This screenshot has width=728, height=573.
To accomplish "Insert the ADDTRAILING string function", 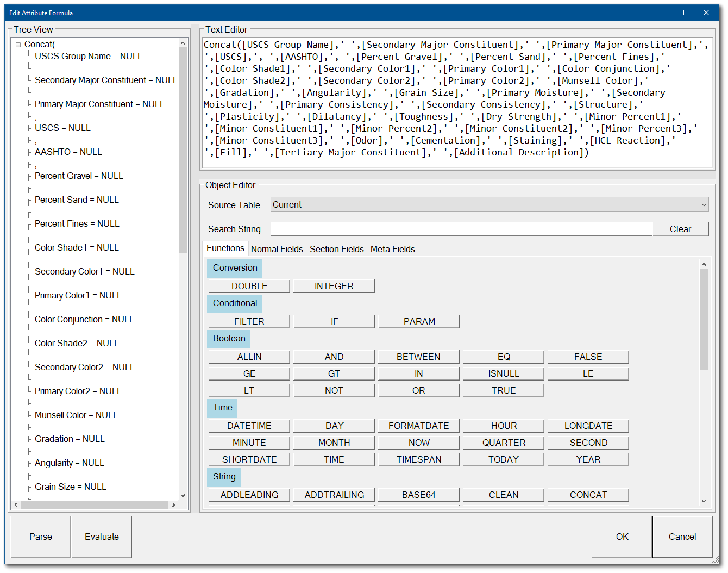I will 334,495.
